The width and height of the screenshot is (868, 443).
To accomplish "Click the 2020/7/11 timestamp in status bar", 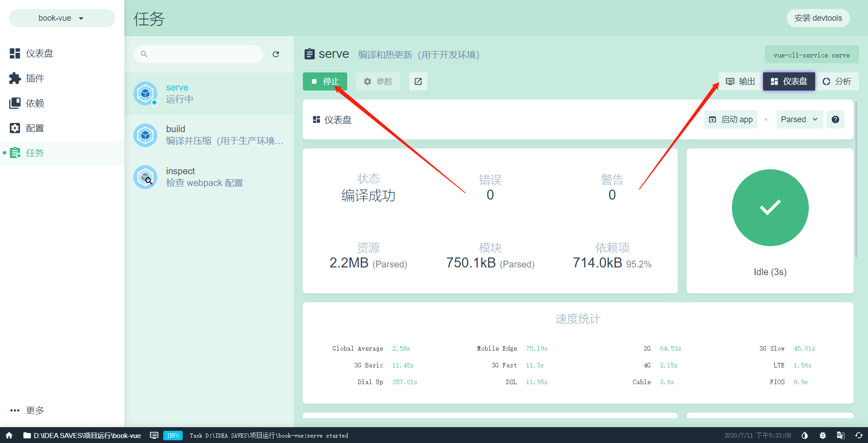I will (758, 435).
